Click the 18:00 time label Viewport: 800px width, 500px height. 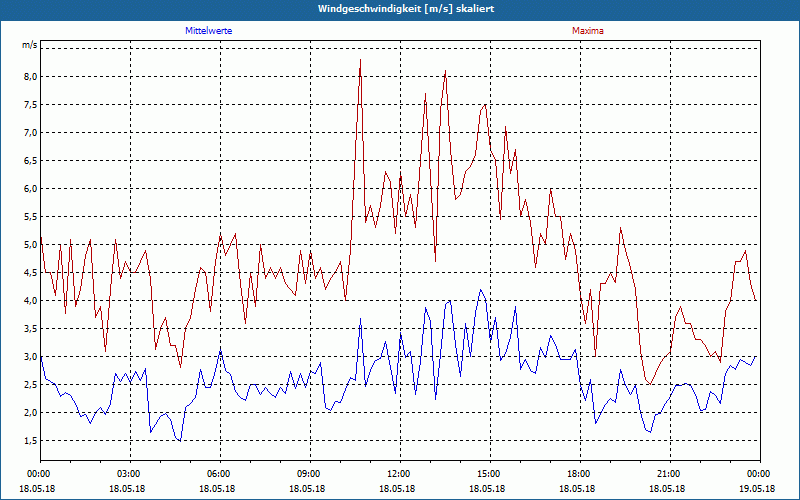coord(580,474)
